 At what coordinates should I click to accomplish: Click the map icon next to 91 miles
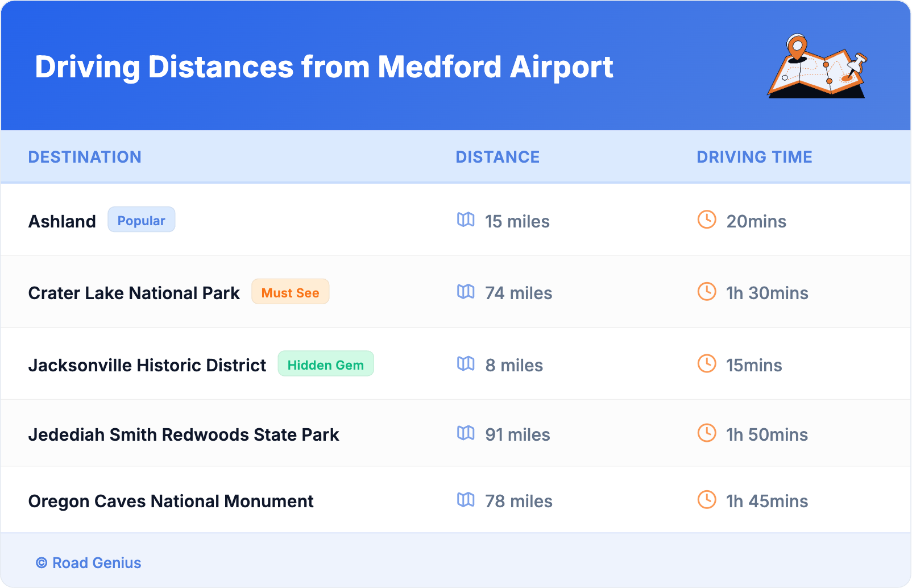click(x=466, y=433)
